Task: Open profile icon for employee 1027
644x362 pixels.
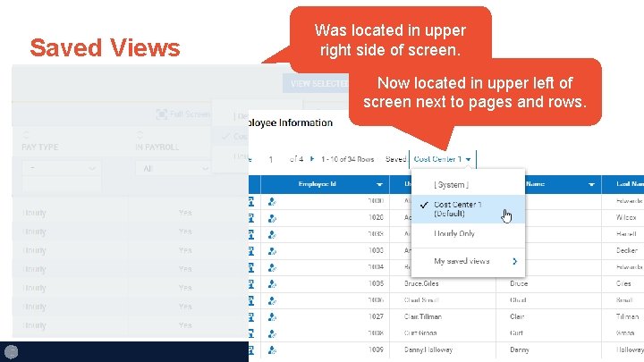Action: point(272,316)
